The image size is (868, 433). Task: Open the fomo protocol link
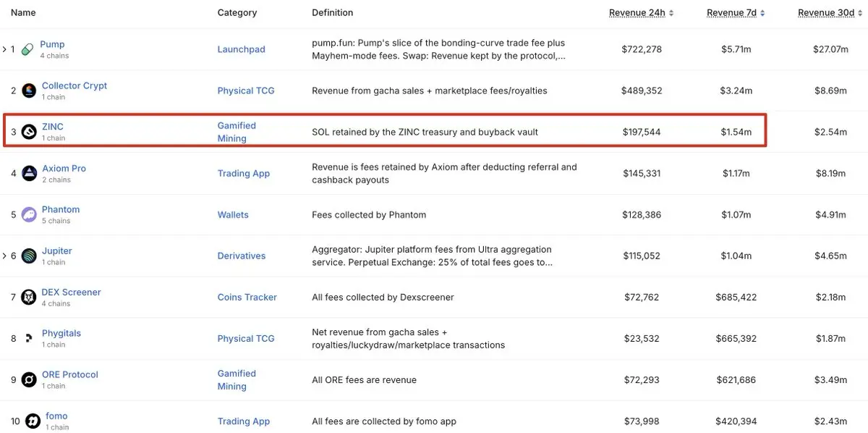coord(56,416)
